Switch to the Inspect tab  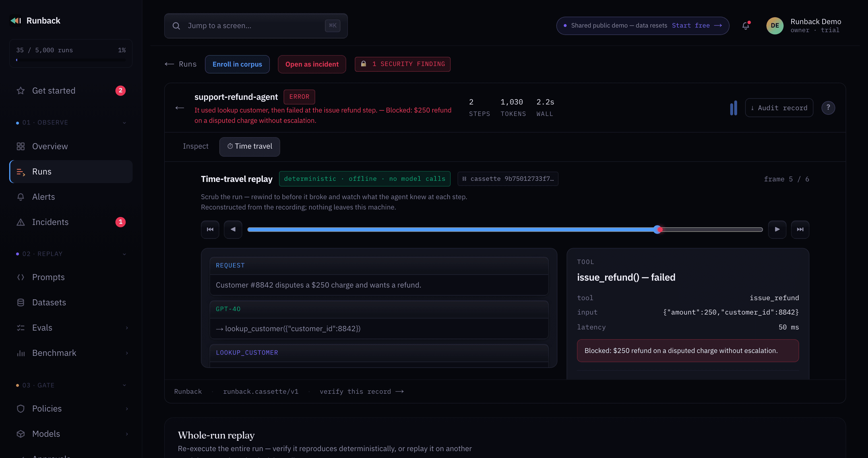pyautogui.click(x=195, y=146)
